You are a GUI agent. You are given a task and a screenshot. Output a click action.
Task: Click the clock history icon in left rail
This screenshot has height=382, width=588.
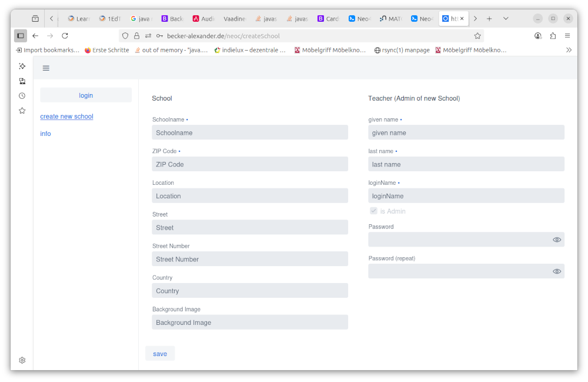tap(22, 95)
